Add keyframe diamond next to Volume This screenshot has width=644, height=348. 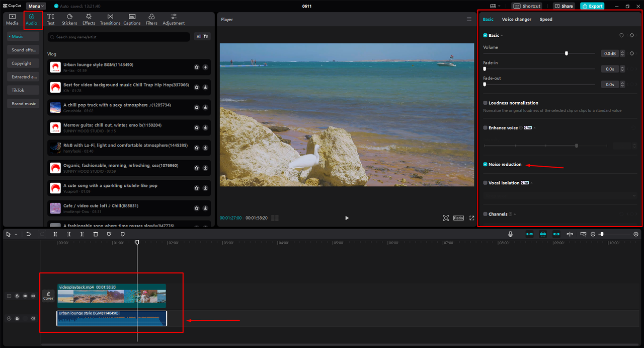click(632, 53)
